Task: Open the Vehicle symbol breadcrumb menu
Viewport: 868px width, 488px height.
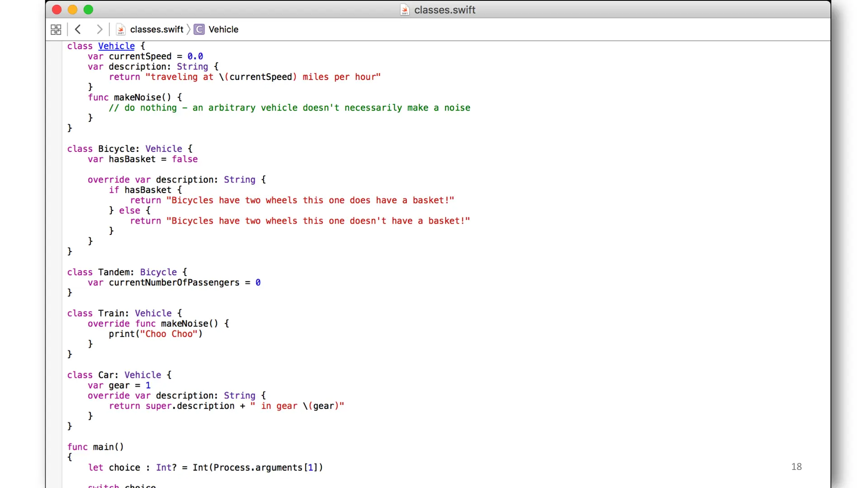Action: coord(223,29)
